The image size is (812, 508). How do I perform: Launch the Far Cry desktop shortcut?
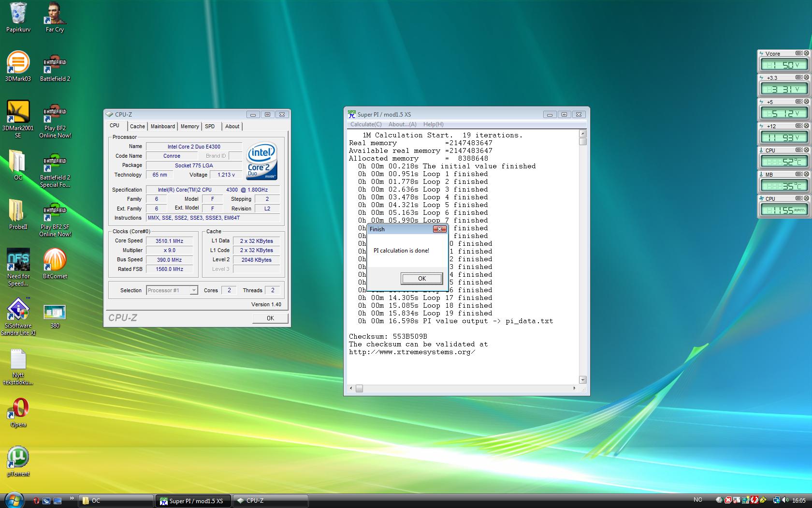click(55, 17)
